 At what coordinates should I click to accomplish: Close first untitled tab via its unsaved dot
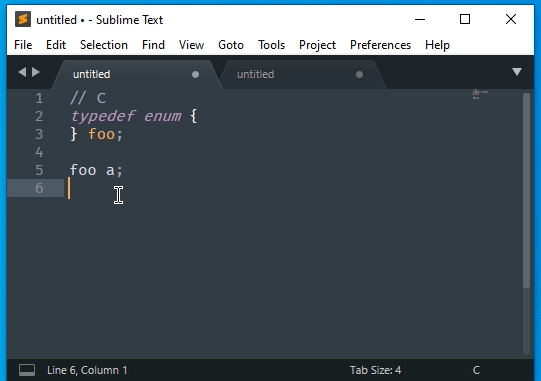tap(195, 75)
